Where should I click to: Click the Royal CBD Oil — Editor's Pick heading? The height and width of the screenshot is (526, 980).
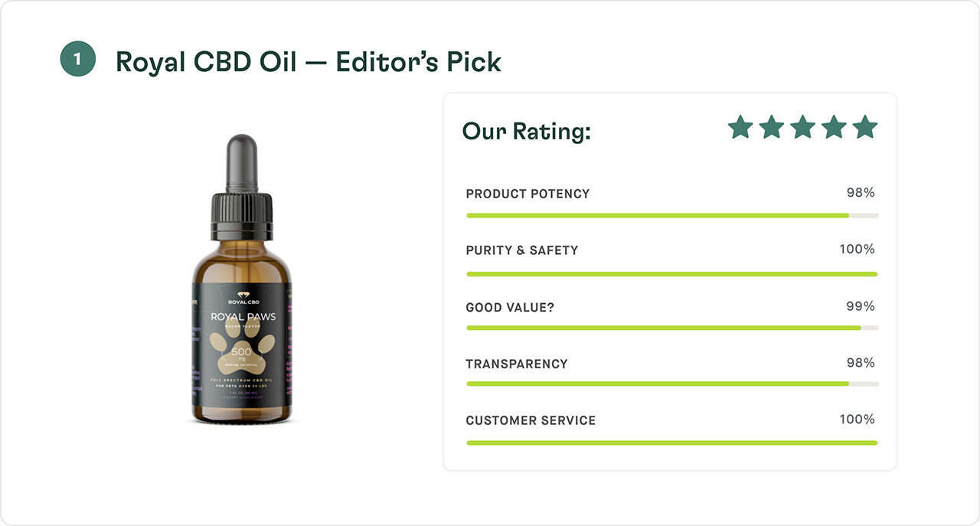[x=308, y=61]
